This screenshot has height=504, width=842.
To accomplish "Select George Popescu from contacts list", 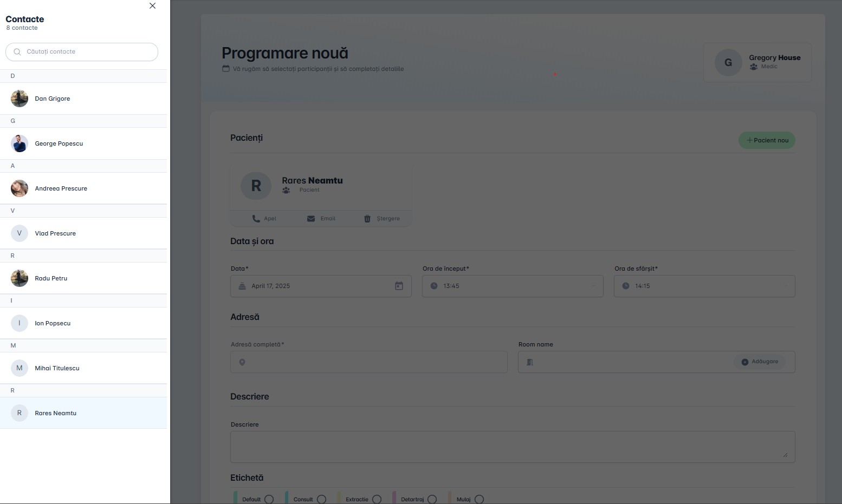I will [59, 143].
